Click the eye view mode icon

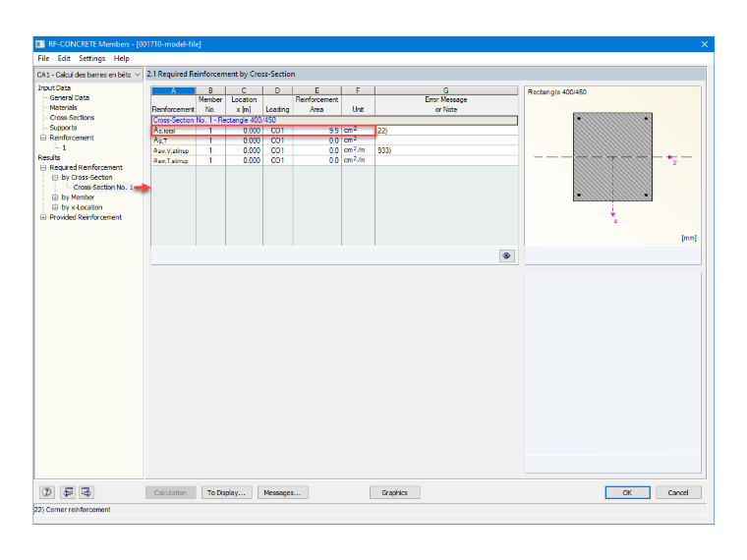(506, 255)
